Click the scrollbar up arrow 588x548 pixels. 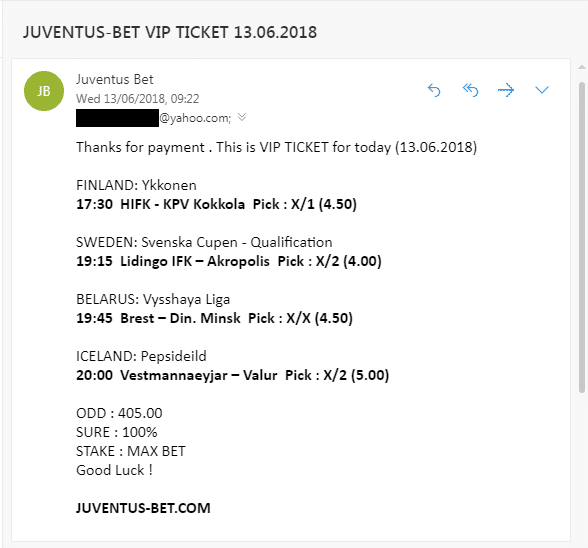pyautogui.click(x=582, y=68)
